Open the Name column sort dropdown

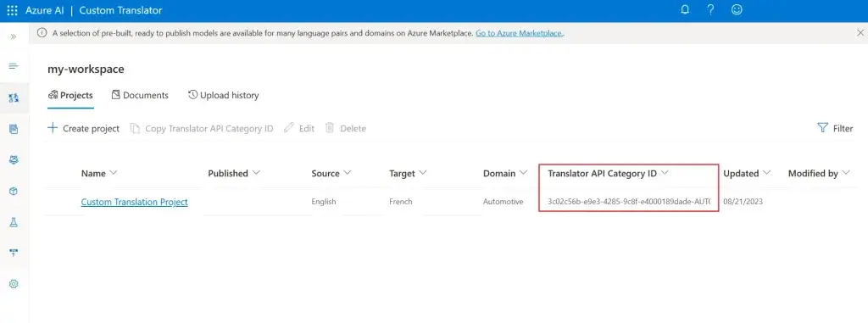(x=114, y=173)
